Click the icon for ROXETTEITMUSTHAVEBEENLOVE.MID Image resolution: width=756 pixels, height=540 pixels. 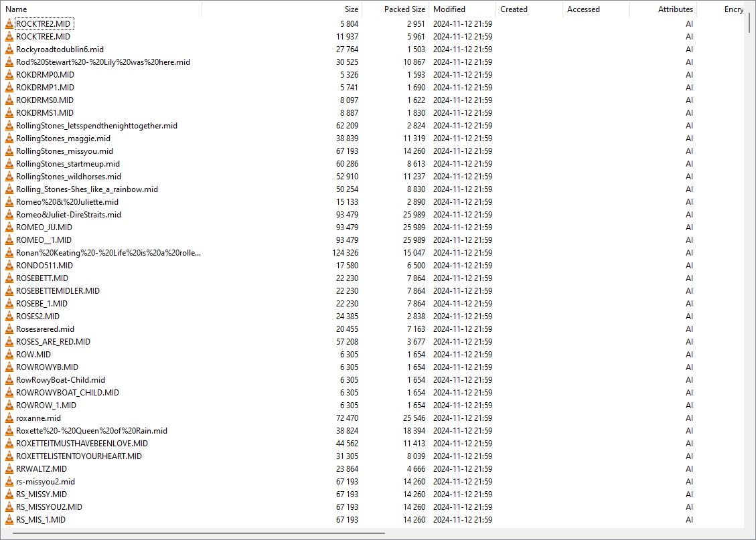[9, 444]
